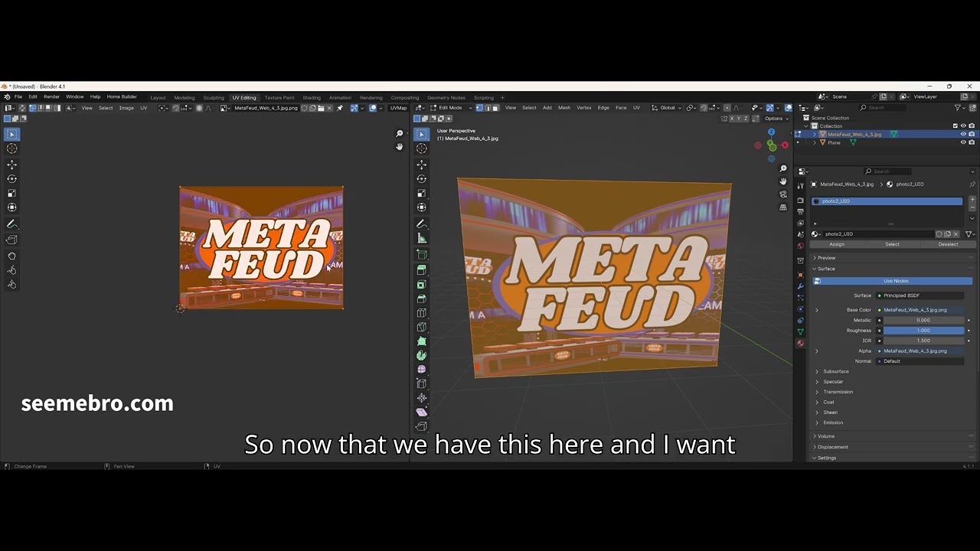Expand the Volume panel
The image size is (980, 551).
pos(825,436)
